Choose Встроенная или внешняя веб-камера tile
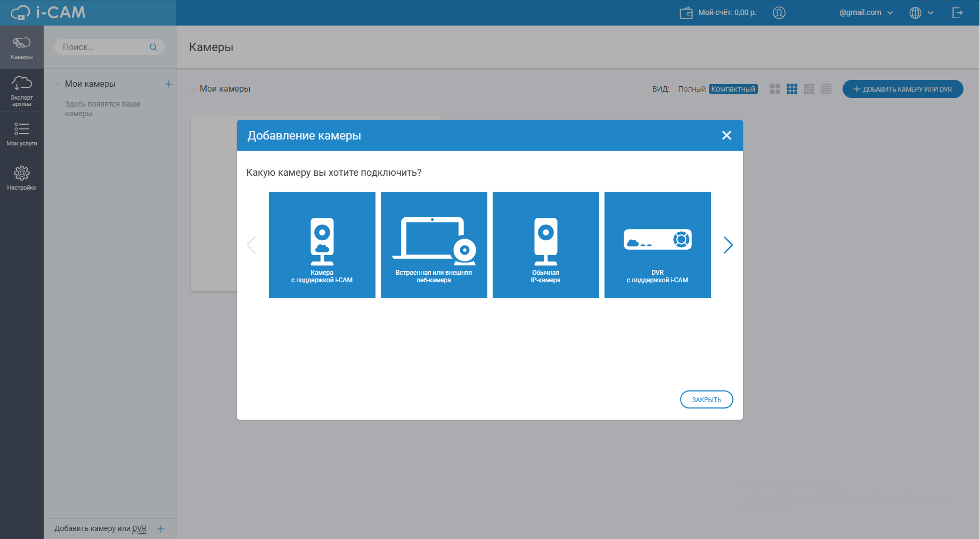Screen dimensions: 980x539 click(x=434, y=245)
